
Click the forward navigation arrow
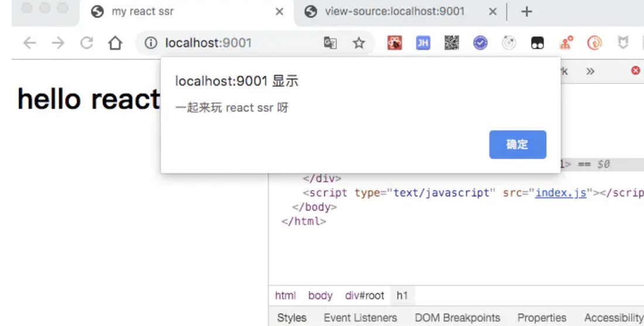[x=57, y=43]
